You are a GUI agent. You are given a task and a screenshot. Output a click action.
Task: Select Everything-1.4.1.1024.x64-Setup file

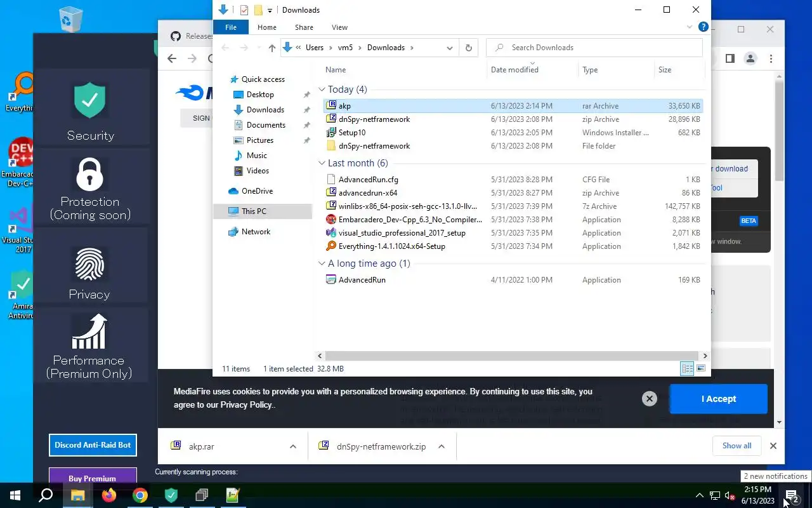pos(513,246)
